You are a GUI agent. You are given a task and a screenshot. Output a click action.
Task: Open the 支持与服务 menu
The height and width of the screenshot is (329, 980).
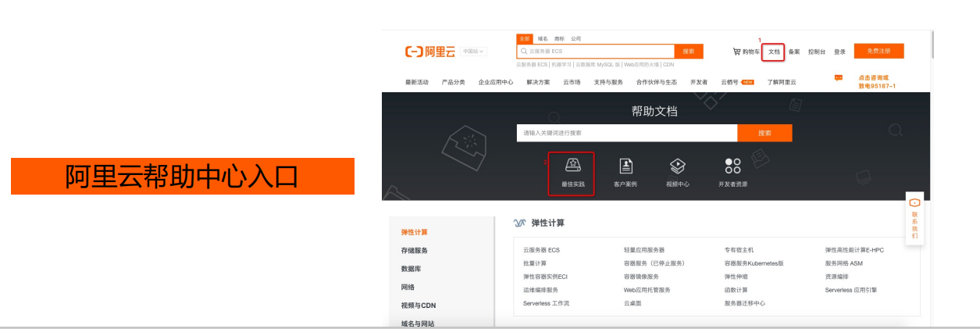(x=608, y=82)
